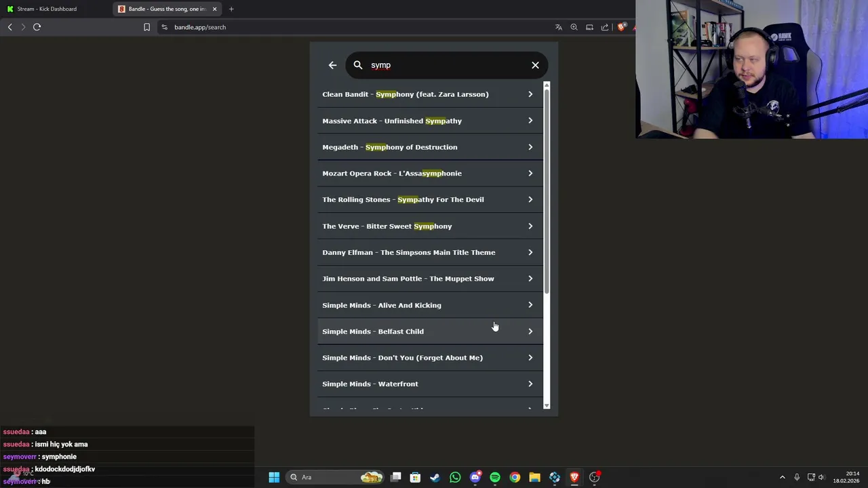Pick Mozart Opera Rock - L'Assasymphonie
Image resolution: width=868 pixels, height=488 pixels.
point(430,174)
